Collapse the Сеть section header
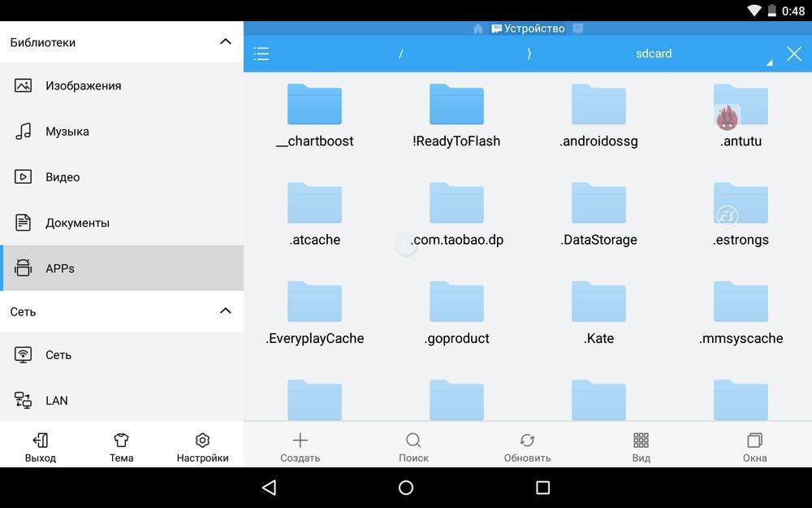Screen dimensions: 812x508 point(225,311)
